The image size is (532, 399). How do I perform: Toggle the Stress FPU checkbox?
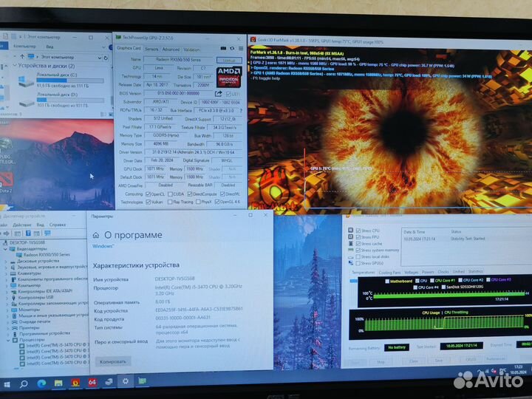358,237
